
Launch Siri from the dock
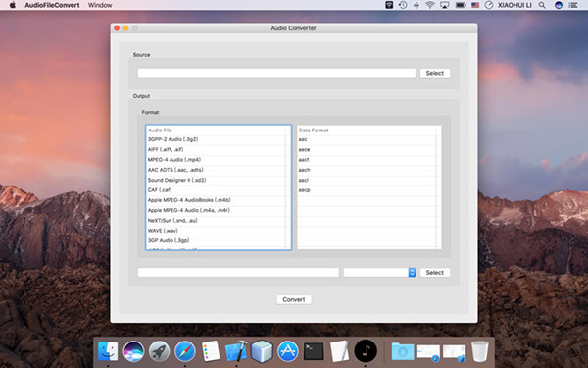[x=133, y=351]
